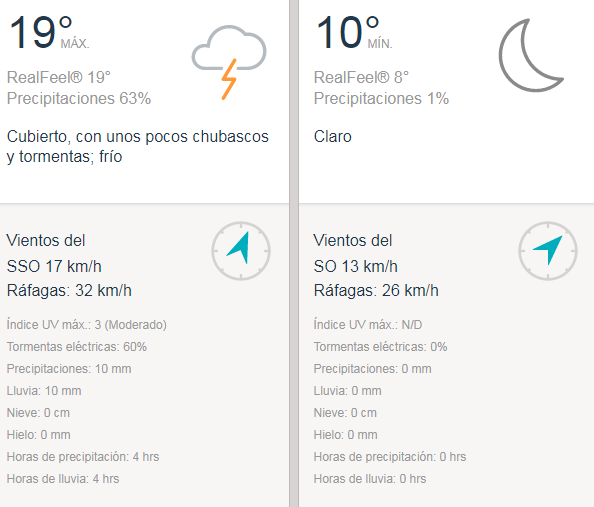Click Precipitaciones 1% in night panel

381,99
